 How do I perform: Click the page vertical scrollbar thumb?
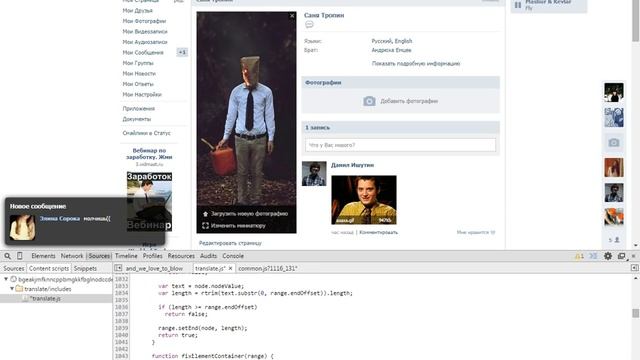click(636, 20)
